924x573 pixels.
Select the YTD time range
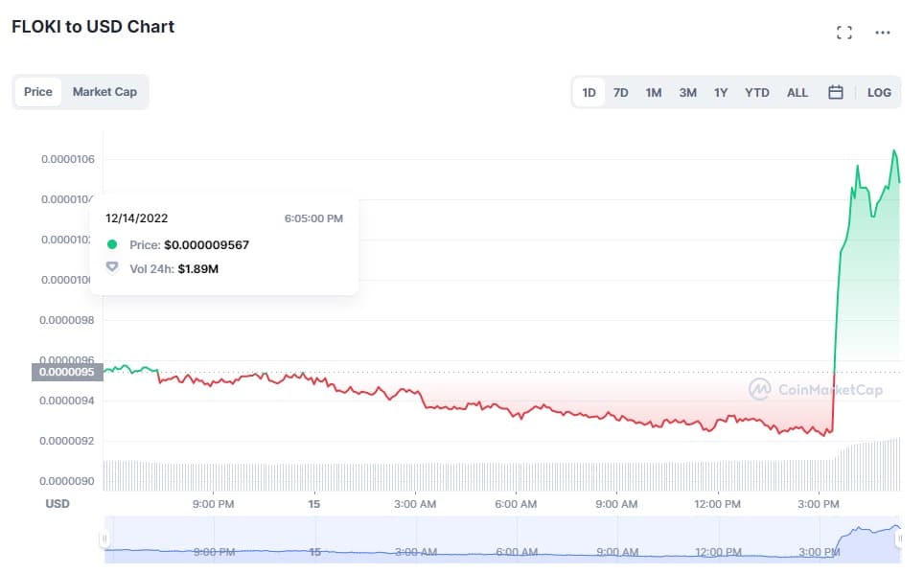click(756, 92)
